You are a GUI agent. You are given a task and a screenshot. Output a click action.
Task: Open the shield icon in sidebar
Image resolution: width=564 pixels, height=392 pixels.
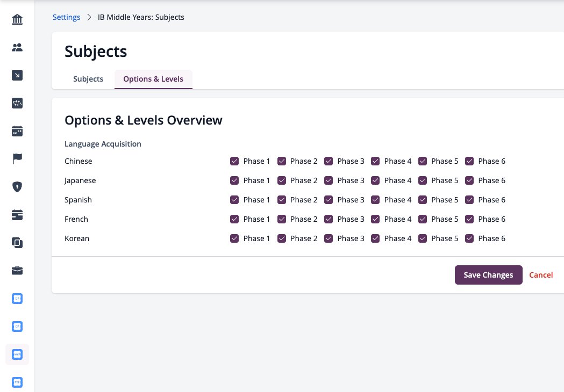coord(17,186)
